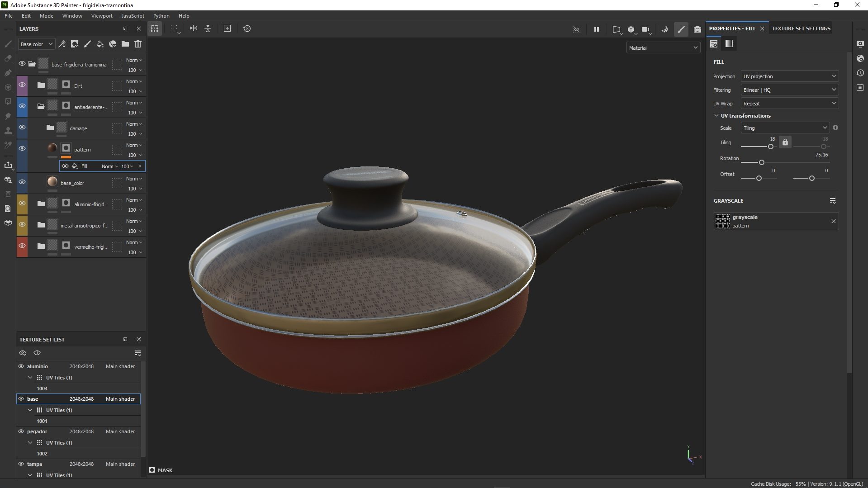Toggle symmetry tool in top toolbar

pos(194,28)
